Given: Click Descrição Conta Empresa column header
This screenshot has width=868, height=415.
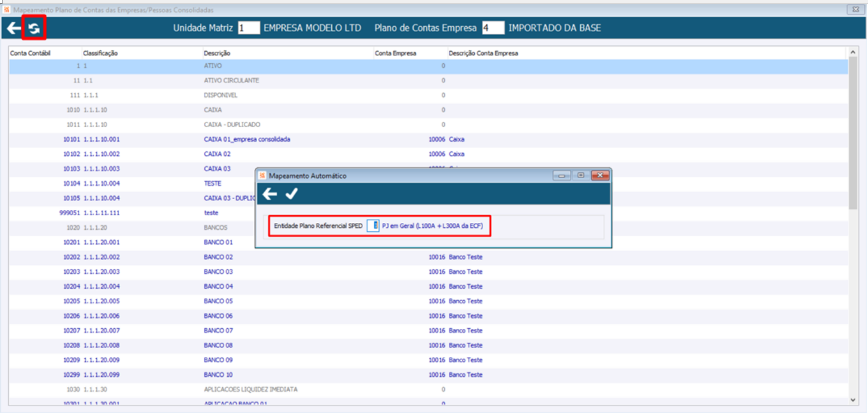Looking at the screenshot, I should point(483,53).
